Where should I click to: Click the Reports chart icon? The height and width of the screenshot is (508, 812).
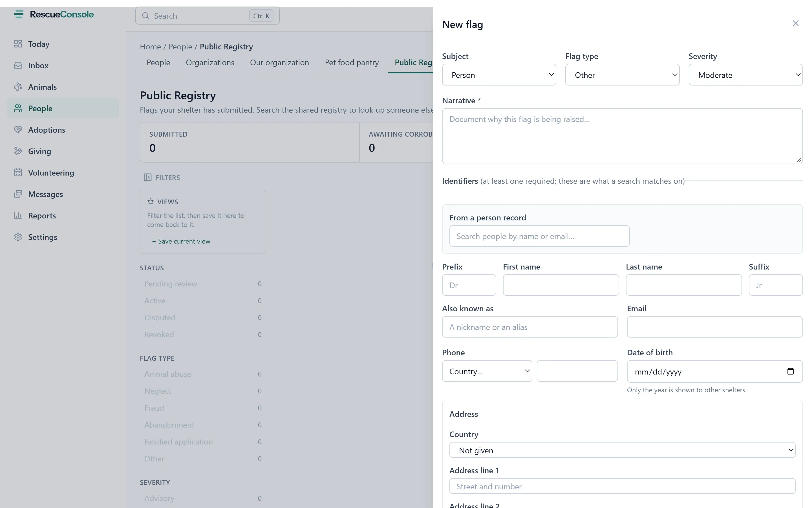(18, 215)
